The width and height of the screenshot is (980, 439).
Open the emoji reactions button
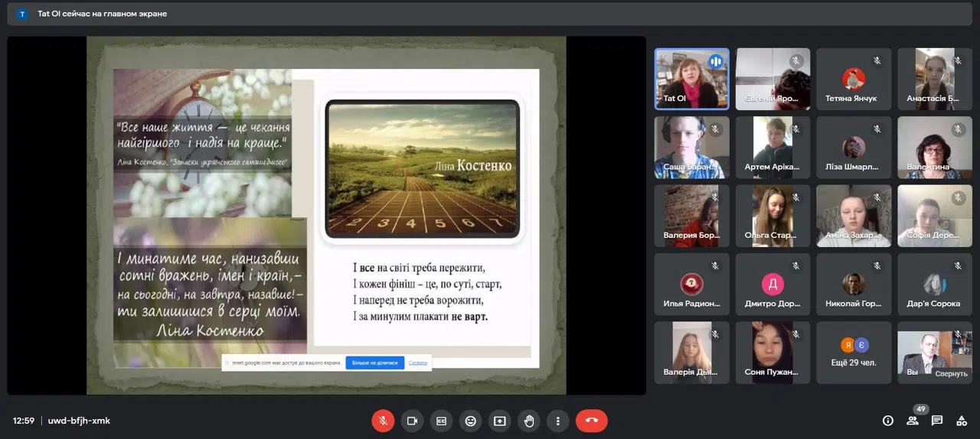pyautogui.click(x=470, y=421)
